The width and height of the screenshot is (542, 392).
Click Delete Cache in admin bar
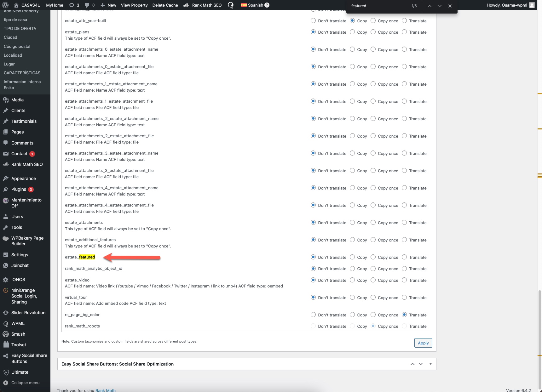click(x=165, y=5)
